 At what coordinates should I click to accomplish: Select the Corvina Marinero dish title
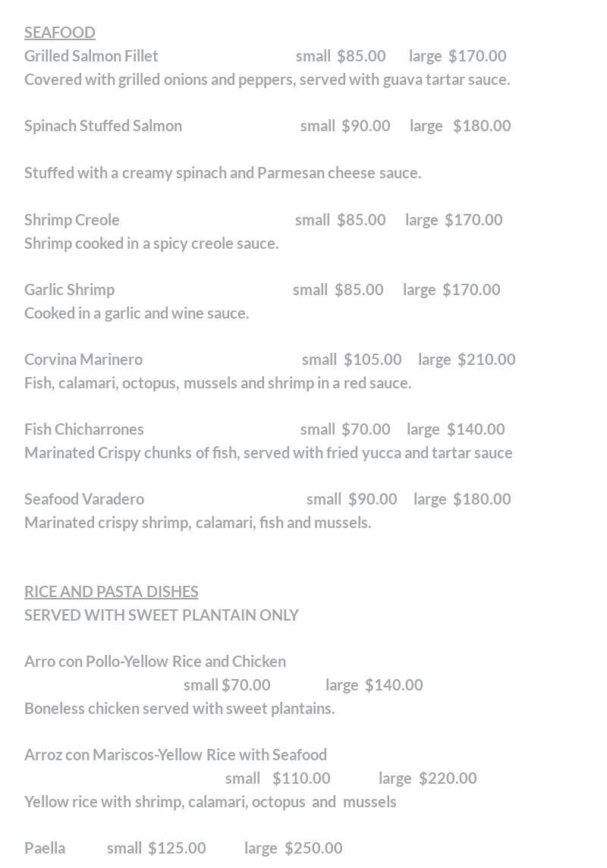coord(83,359)
